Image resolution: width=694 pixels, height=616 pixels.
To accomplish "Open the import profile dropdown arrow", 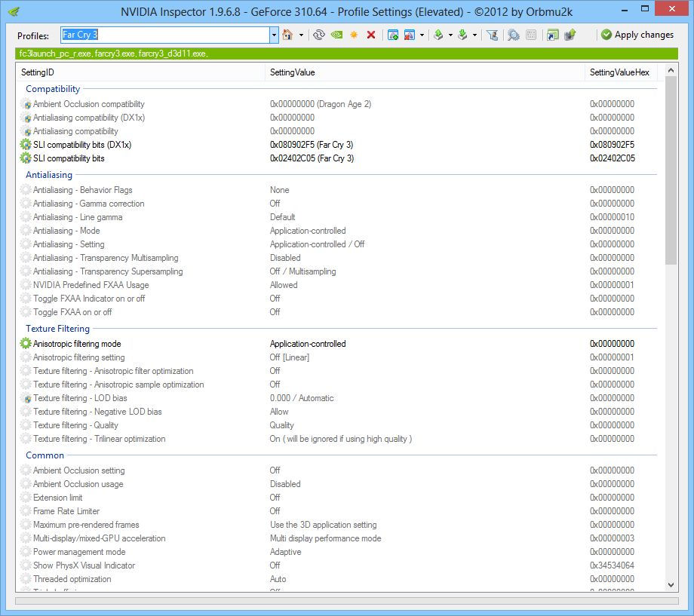I will 475,35.
